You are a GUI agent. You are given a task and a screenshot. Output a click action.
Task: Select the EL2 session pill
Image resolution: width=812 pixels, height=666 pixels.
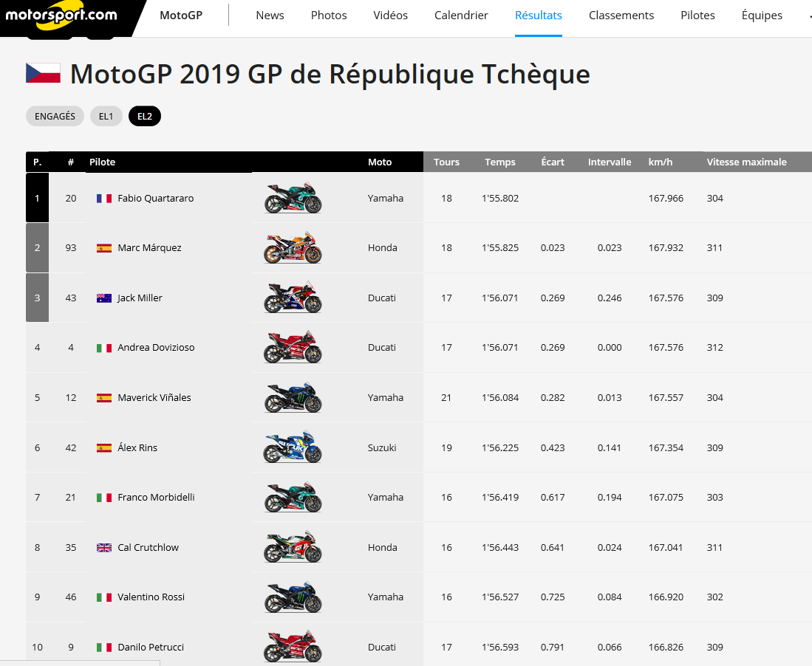click(x=145, y=117)
